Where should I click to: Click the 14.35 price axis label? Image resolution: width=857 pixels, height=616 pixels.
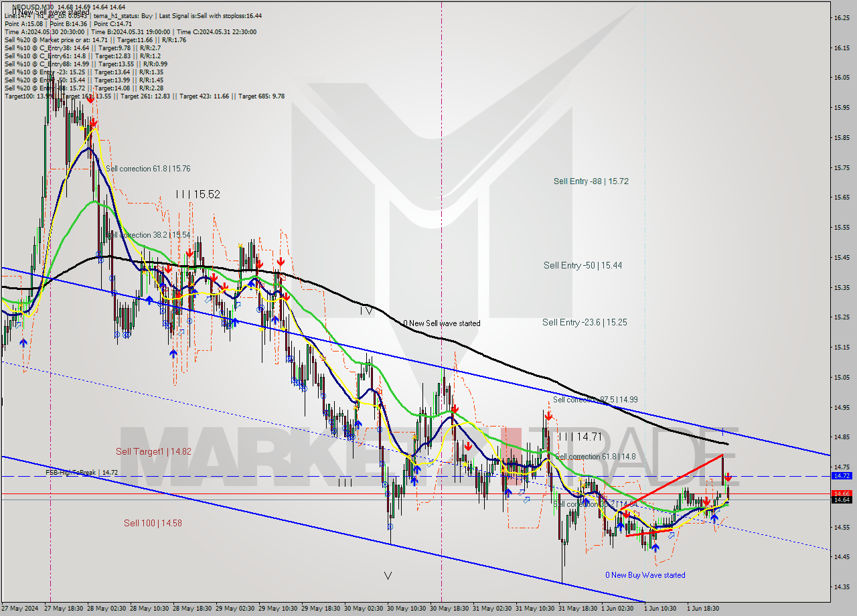(x=842, y=587)
